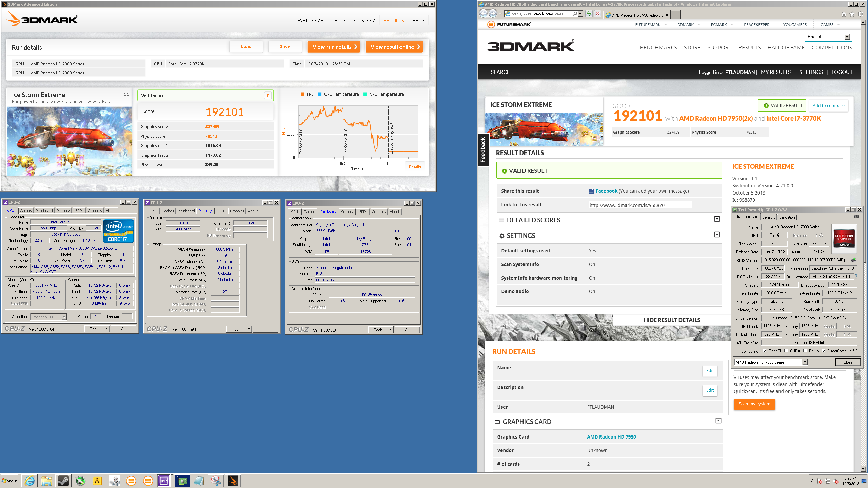
Task: Open Internet Explorer from the taskbar
Action: point(30,481)
